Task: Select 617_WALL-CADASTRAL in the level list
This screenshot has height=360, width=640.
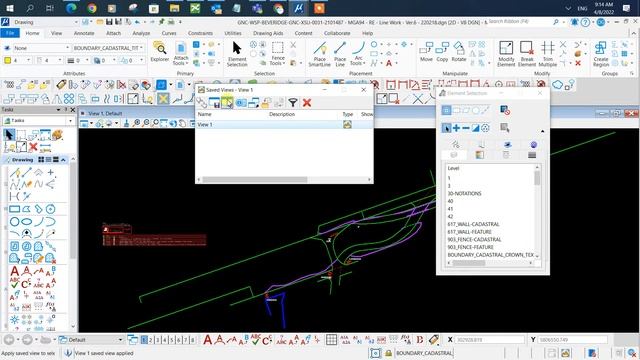Action: (473, 224)
